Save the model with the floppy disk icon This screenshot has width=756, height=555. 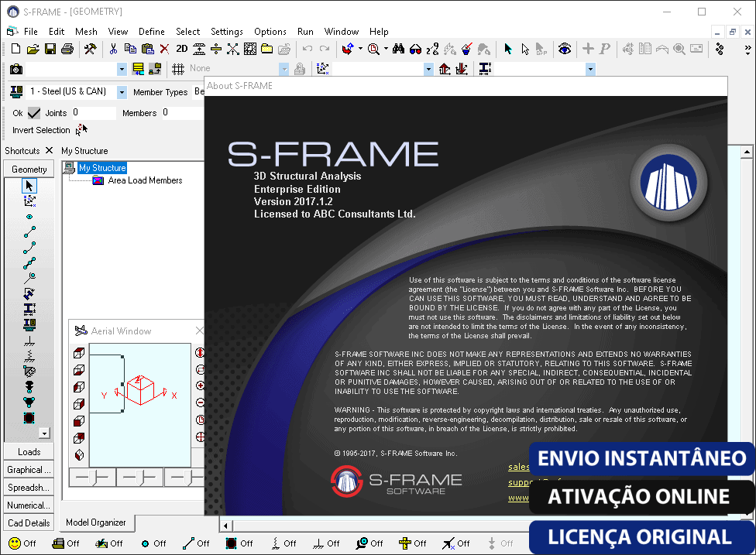pyautogui.click(x=50, y=49)
